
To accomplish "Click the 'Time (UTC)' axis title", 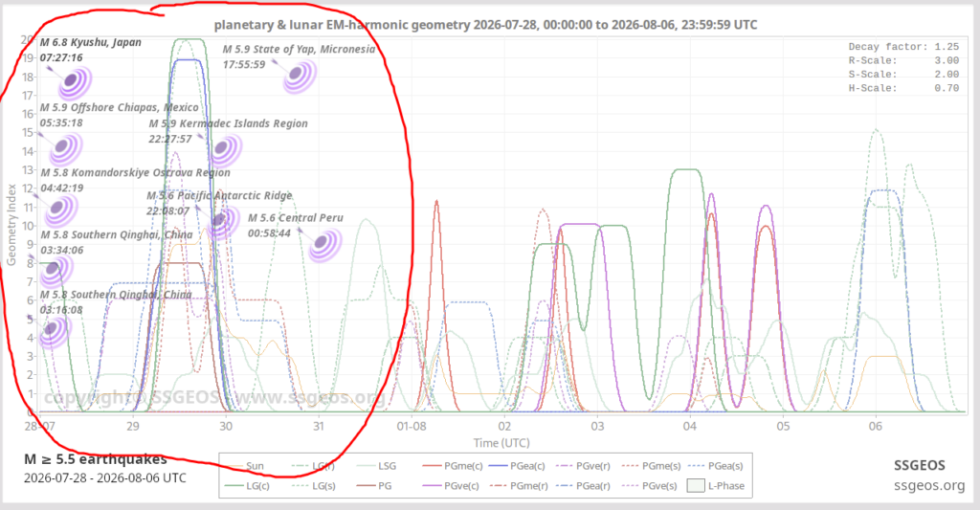I will (x=501, y=443).
